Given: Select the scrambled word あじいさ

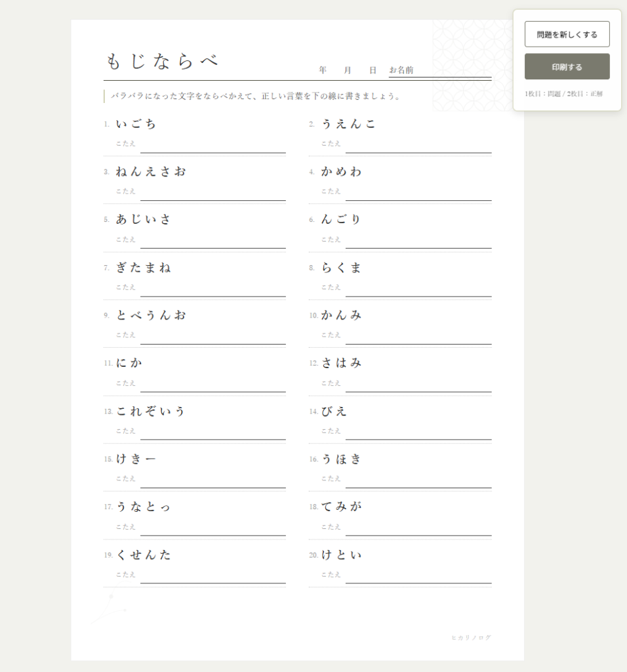Looking at the screenshot, I should coord(144,220).
